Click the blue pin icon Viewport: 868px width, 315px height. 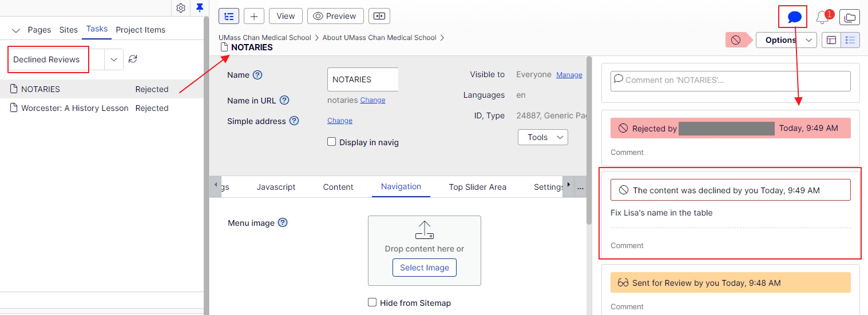199,8
